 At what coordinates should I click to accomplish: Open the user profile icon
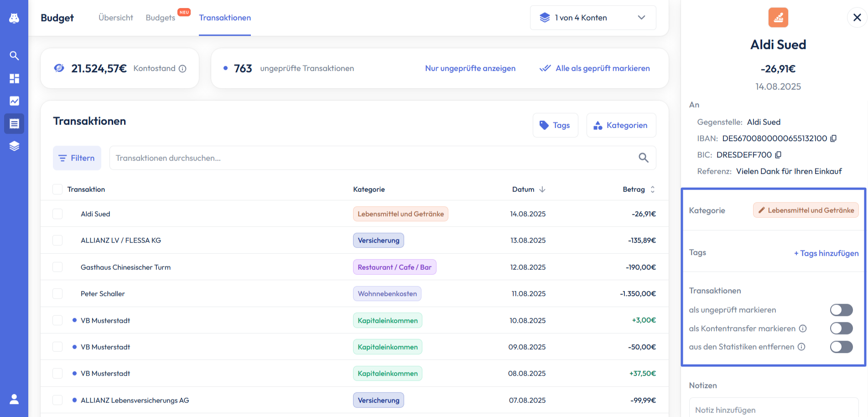pos(14,399)
